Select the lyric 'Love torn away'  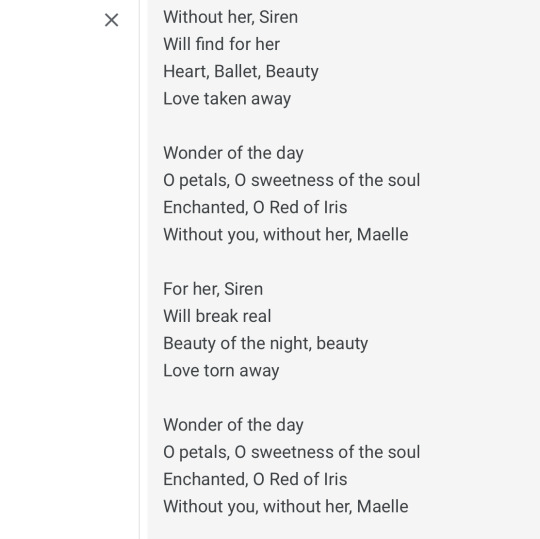pos(221,371)
